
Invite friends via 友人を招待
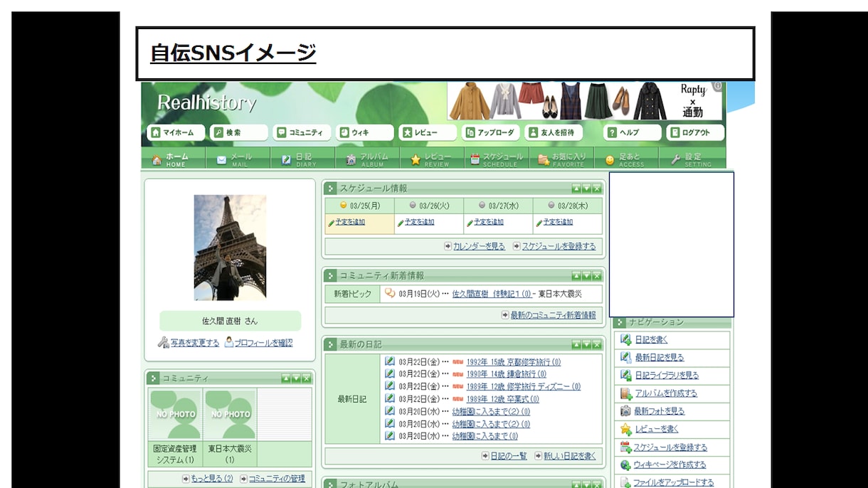[554, 132]
